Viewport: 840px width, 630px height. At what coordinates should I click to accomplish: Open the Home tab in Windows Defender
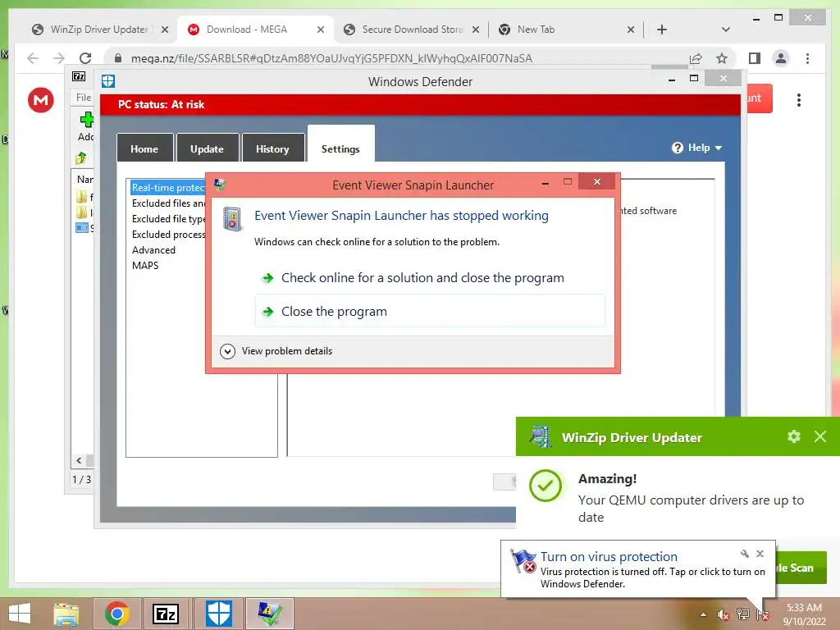(x=144, y=148)
